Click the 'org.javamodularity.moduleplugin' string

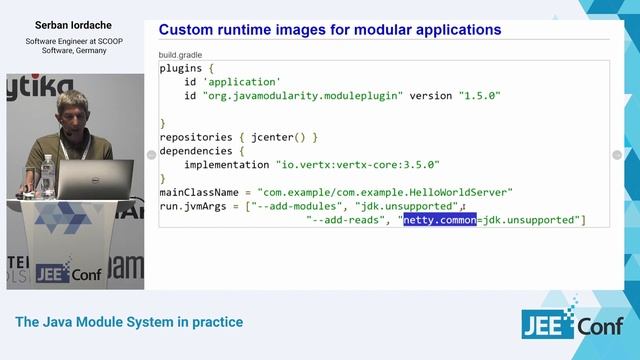(x=302, y=96)
